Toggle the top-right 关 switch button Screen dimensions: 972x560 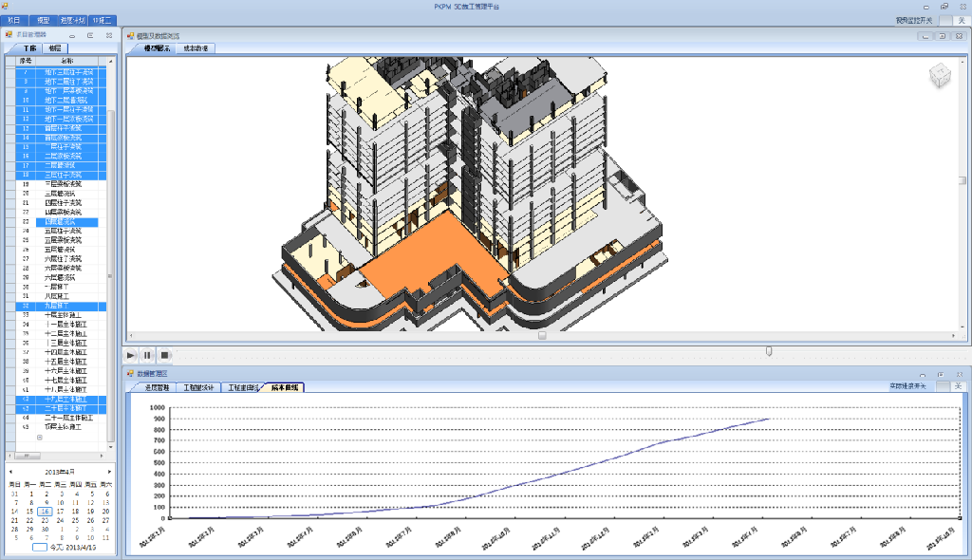point(961,21)
